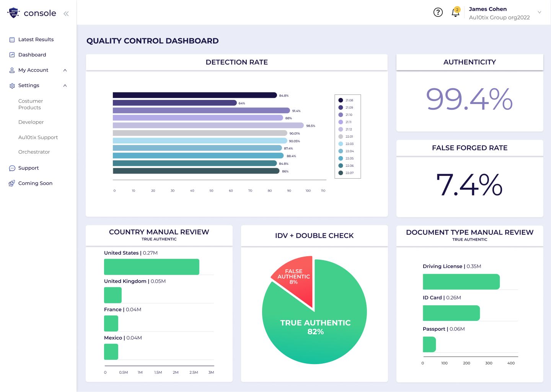Open the help question mark icon

point(438,12)
